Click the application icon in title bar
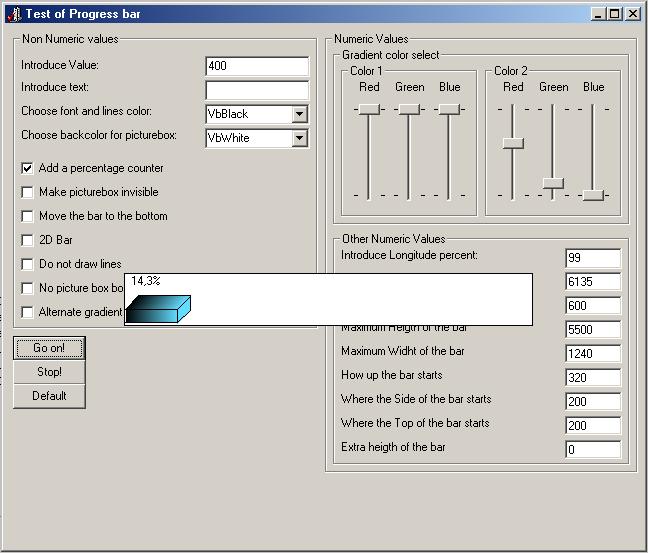Screen dimensions: 648x553 coord(13,13)
